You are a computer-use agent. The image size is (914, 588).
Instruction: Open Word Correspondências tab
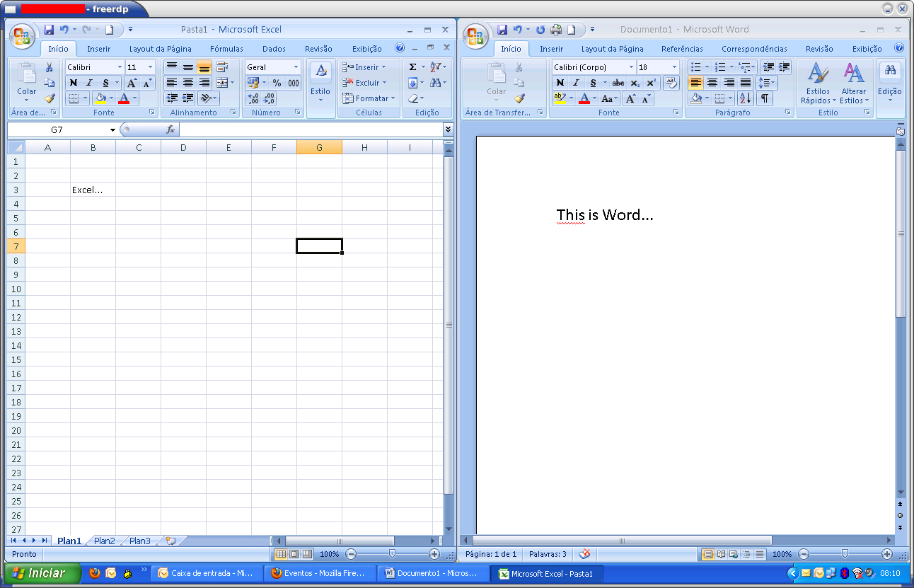(x=754, y=49)
